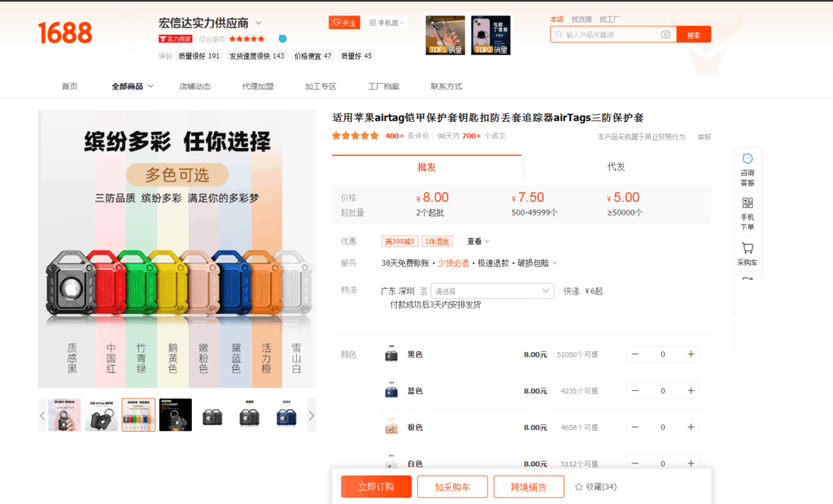Click the 质量很好 191 review tag
This screenshot has height=504, width=833.
pos(198,56)
